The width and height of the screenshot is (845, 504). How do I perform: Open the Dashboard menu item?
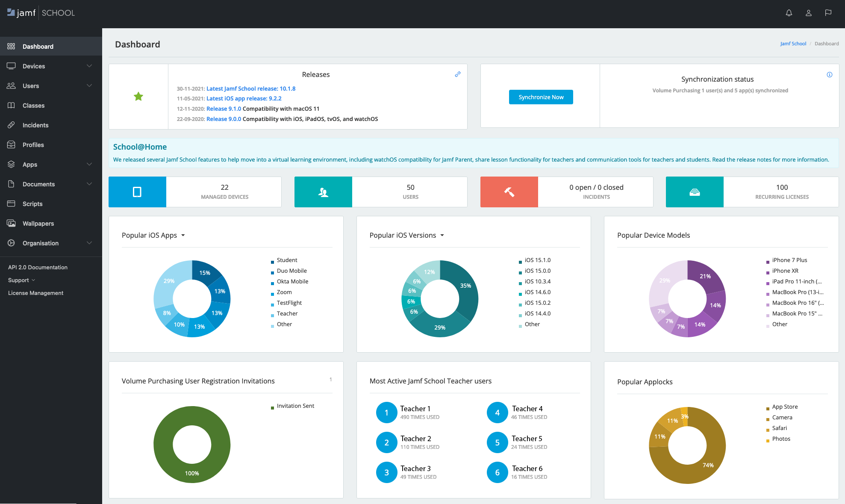51,46
